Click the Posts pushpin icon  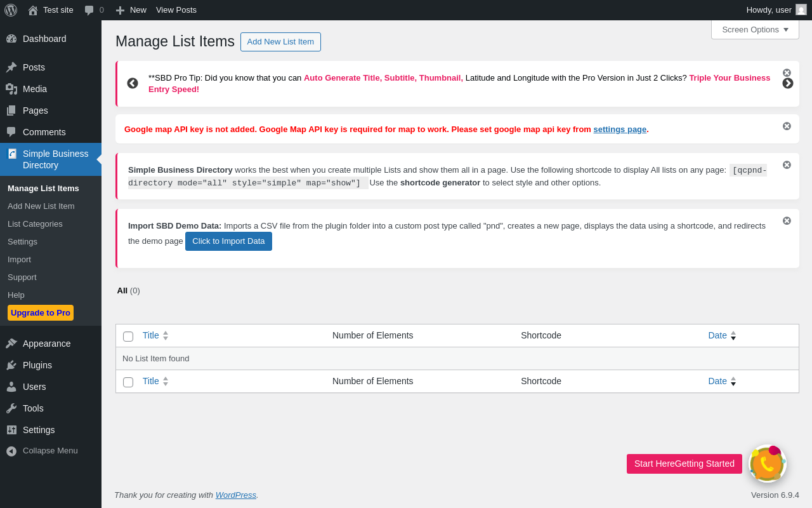11,67
